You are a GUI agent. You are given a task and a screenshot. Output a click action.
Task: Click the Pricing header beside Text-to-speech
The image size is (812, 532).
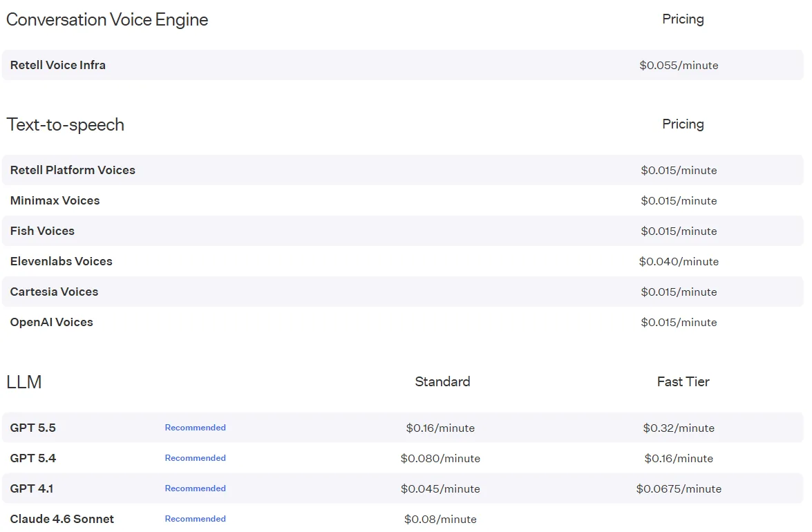click(x=683, y=124)
